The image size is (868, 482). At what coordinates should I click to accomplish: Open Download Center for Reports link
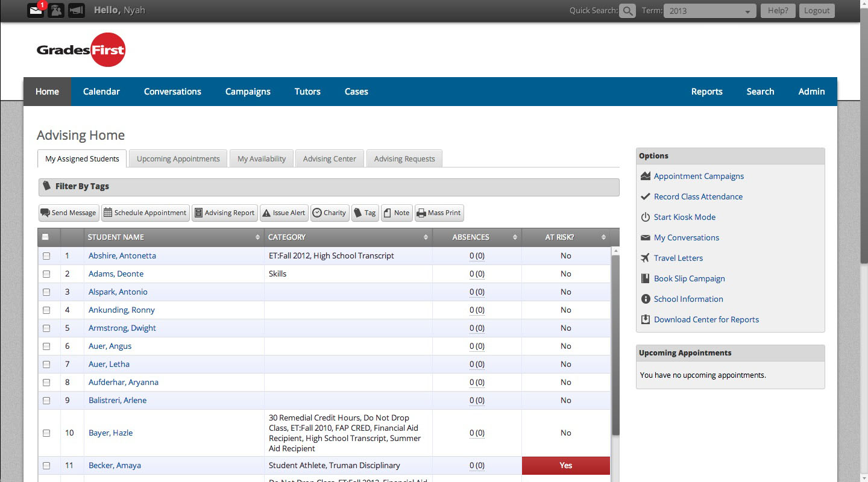coord(706,319)
